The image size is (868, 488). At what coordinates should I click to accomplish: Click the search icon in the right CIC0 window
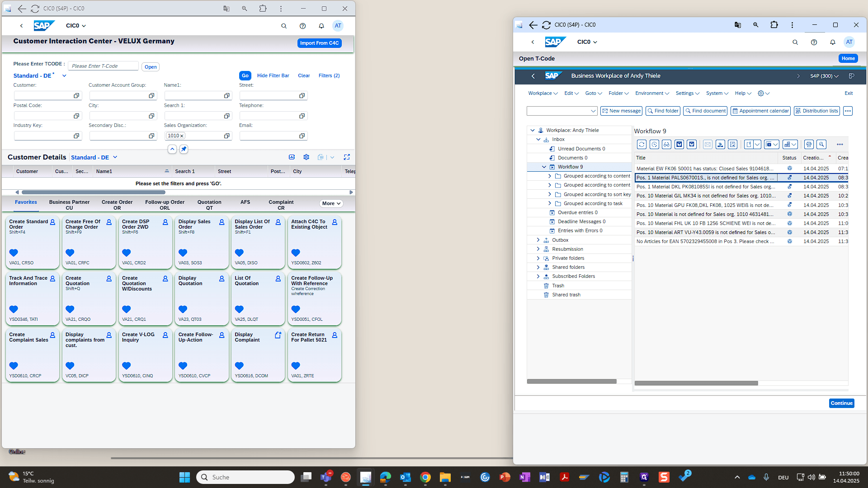pos(795,42)
